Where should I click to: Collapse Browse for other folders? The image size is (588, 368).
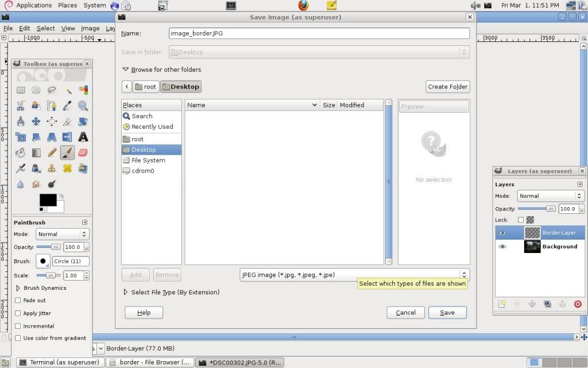coord(126,70)
